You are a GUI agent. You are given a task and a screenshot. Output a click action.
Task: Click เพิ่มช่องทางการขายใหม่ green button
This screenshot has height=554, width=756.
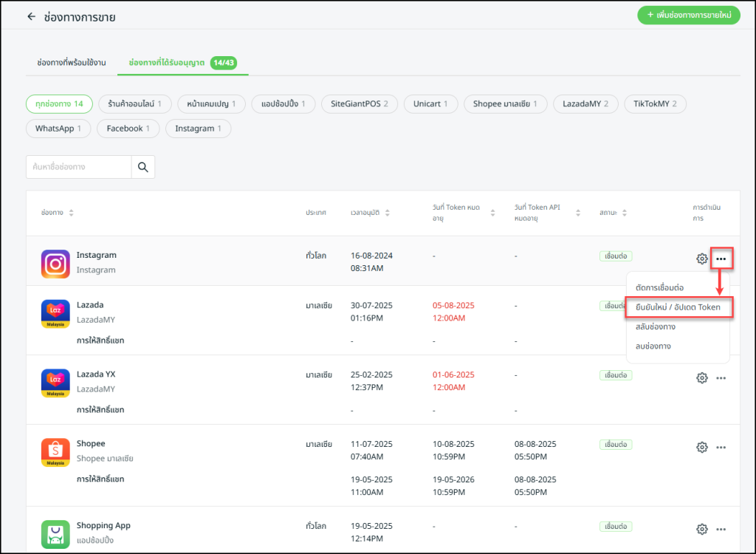tap(688, 15)
